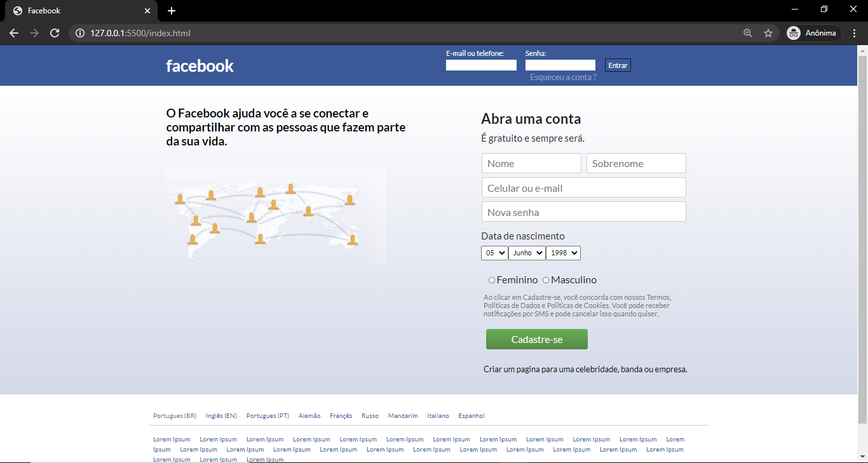Screen dimensions: 868x463
Task: Select the Masculino gender option
Action: tap(546, 279)
